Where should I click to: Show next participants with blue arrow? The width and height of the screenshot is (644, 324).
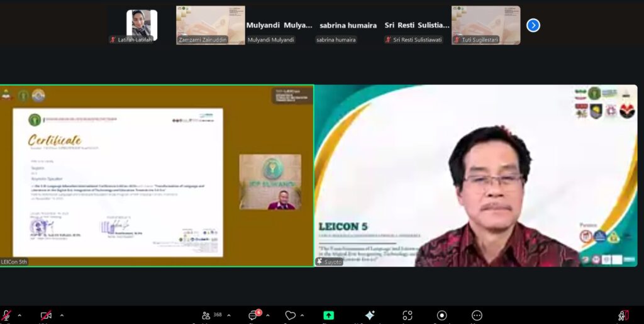click(533, 25)
